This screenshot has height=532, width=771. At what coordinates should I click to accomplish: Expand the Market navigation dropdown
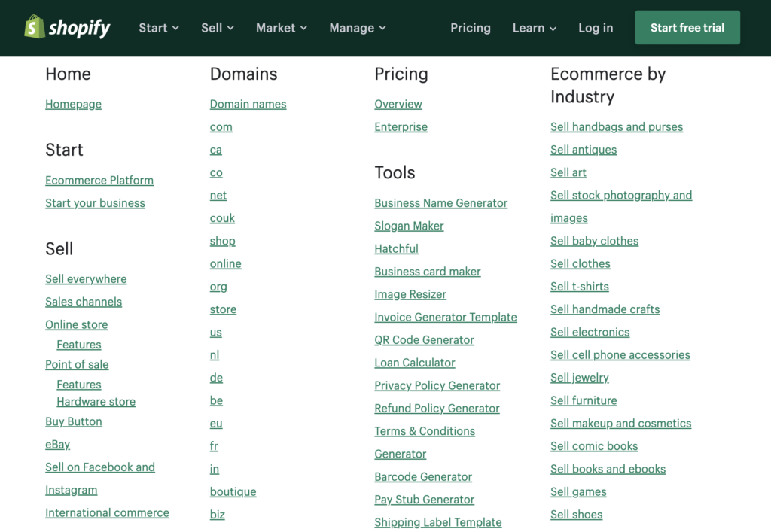pyautogui.click(x=280, y=28)
